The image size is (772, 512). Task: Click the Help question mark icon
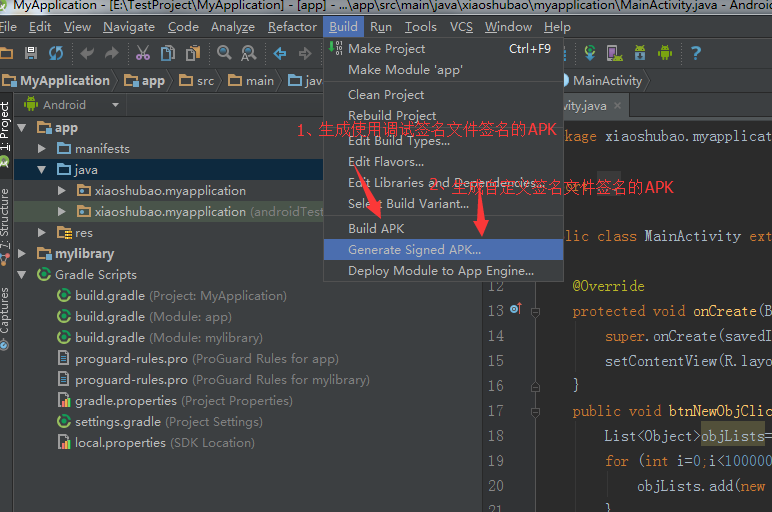coord(696,52)
